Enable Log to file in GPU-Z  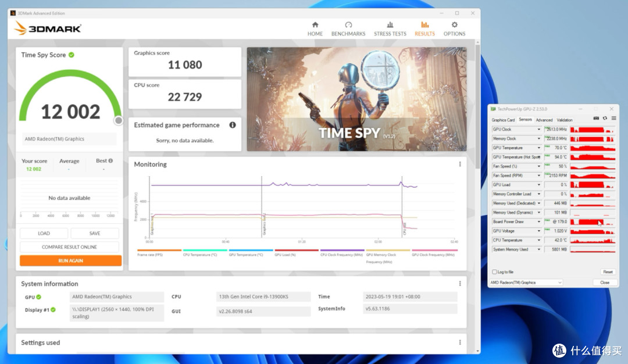click(494, 272)
